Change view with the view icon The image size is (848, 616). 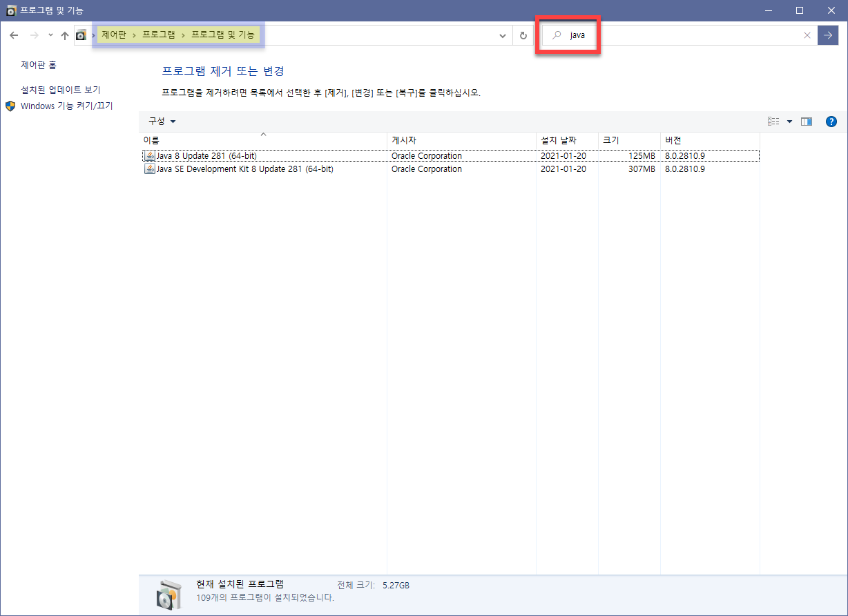tap(773, 122)
